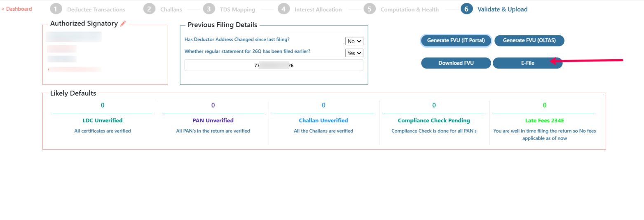This screenshot has width=644, height=220.
Task: Click 'All PAN's in the return are verified'
Action: (x=213, y=131)
